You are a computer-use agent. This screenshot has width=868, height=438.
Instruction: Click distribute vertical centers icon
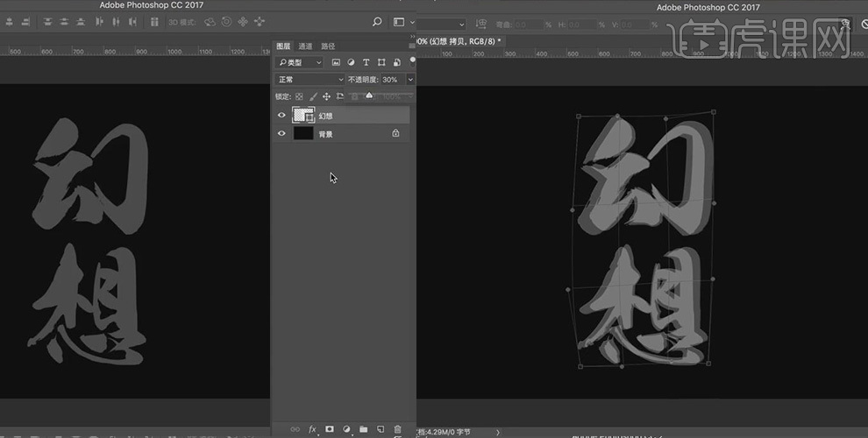click(64, 22)
